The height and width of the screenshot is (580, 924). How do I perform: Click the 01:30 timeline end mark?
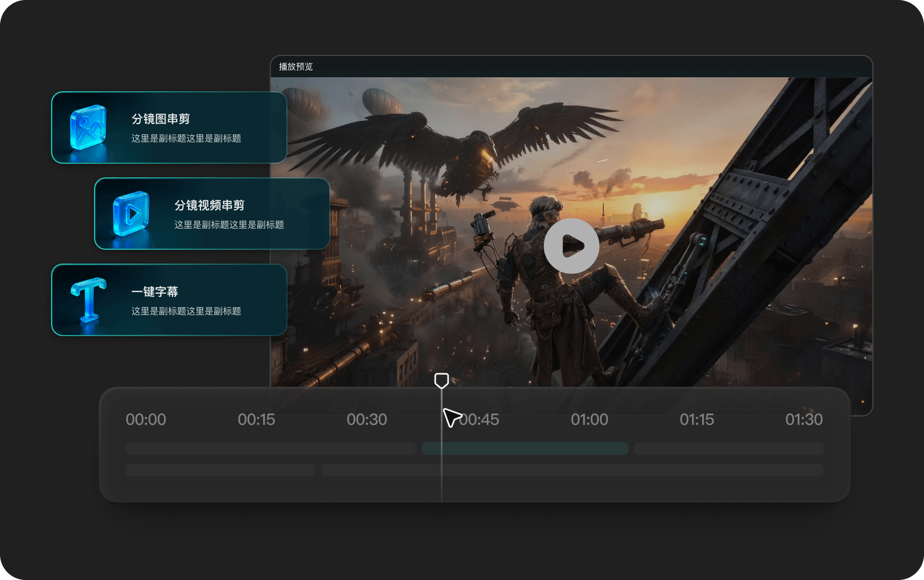(804, 419)
